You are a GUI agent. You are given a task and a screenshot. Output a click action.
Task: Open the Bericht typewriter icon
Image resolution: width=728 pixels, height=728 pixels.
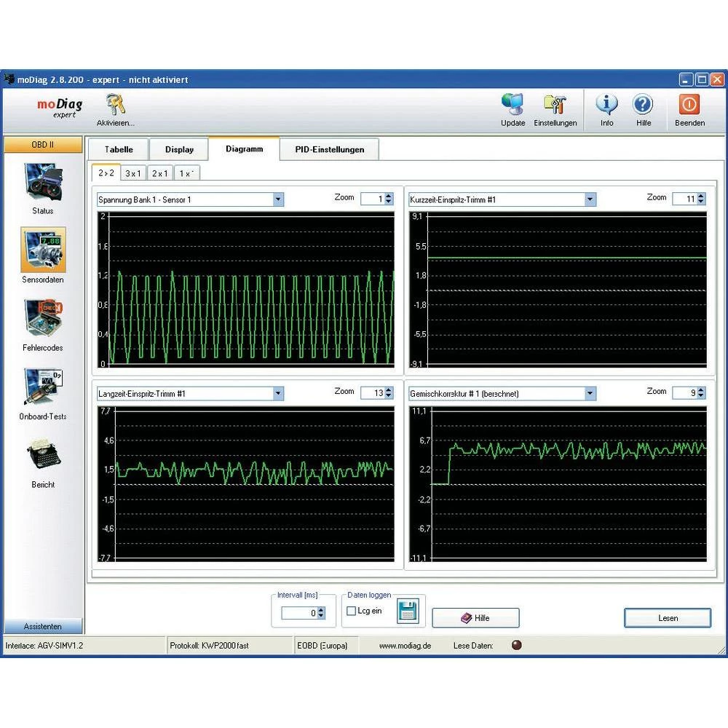43,454
